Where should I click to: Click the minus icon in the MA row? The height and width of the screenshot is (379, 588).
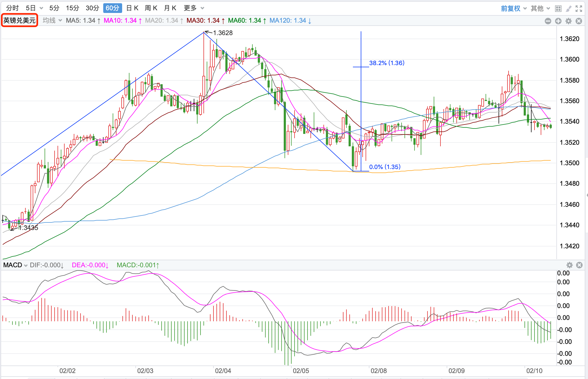coord(548,21)
